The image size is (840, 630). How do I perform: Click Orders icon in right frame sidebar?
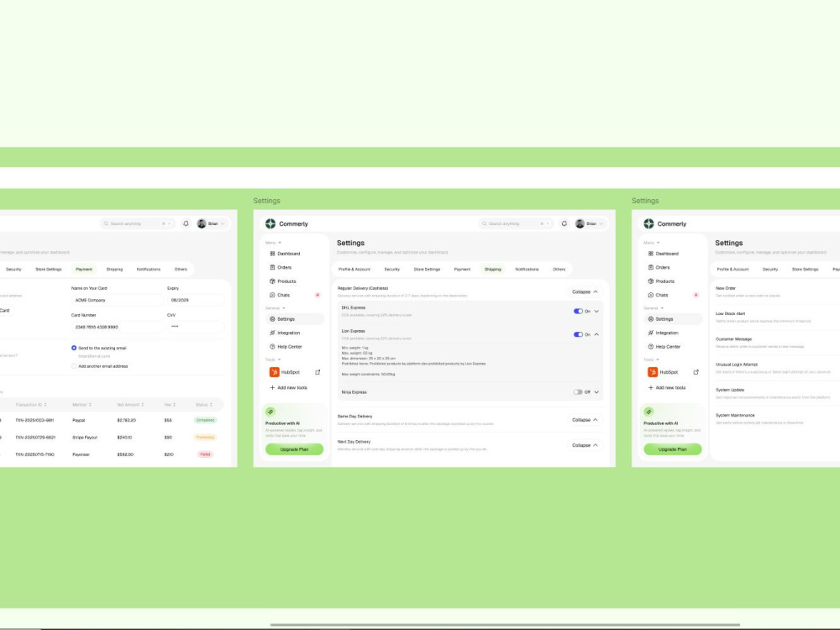pyautogui.click(x=650, y=267)
